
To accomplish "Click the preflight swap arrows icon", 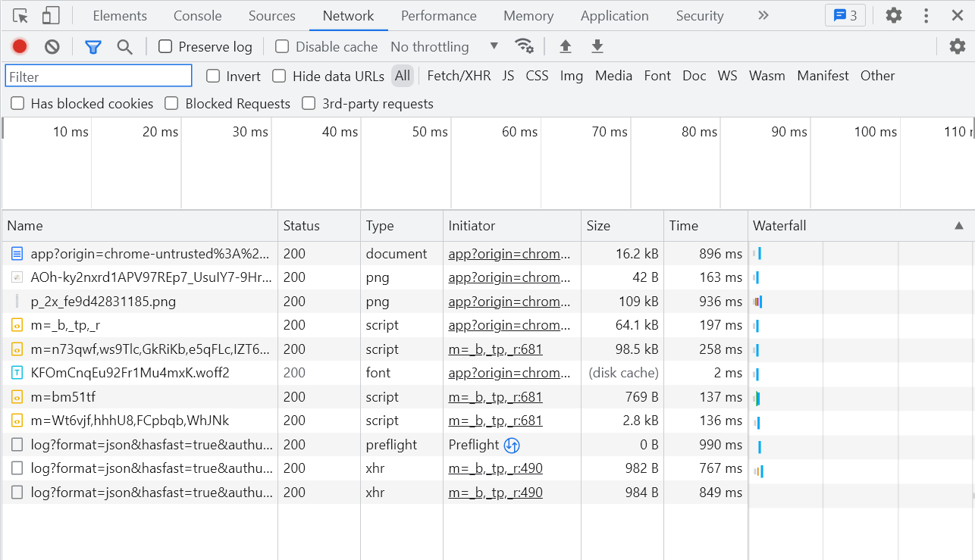I will tap(512, 445).
